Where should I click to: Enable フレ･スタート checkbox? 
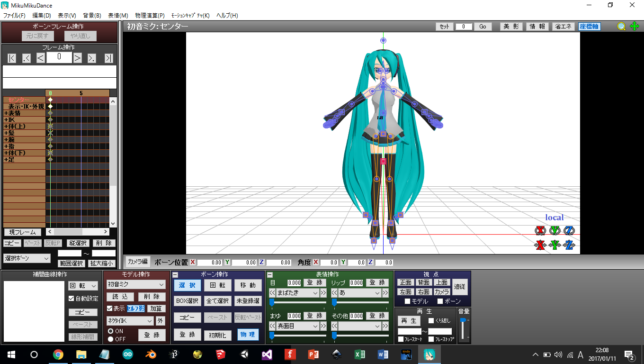[x=401, y=339]
